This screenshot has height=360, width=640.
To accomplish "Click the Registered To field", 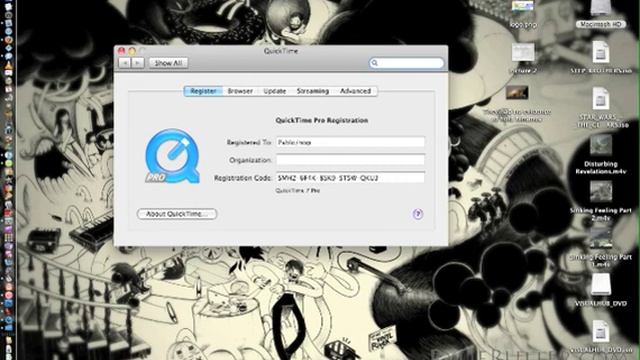I will (x=350, y=142).
